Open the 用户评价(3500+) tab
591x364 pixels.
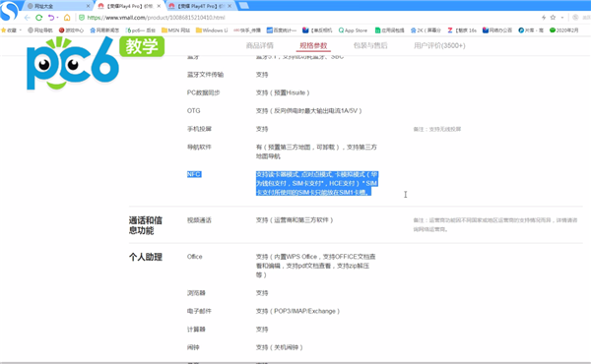439,45
